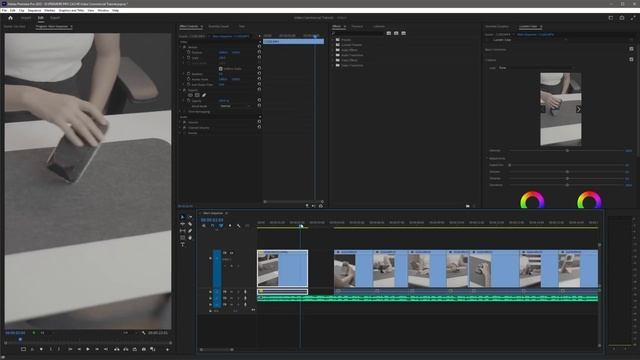Pick free draw bezier mask under Opacity

click(x=204, y=95)
